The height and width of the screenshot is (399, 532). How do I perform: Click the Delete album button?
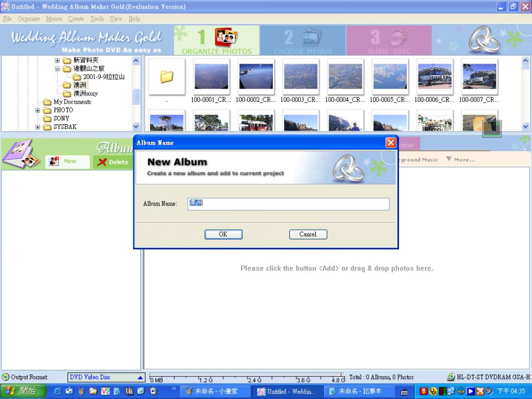click(113, 162)
